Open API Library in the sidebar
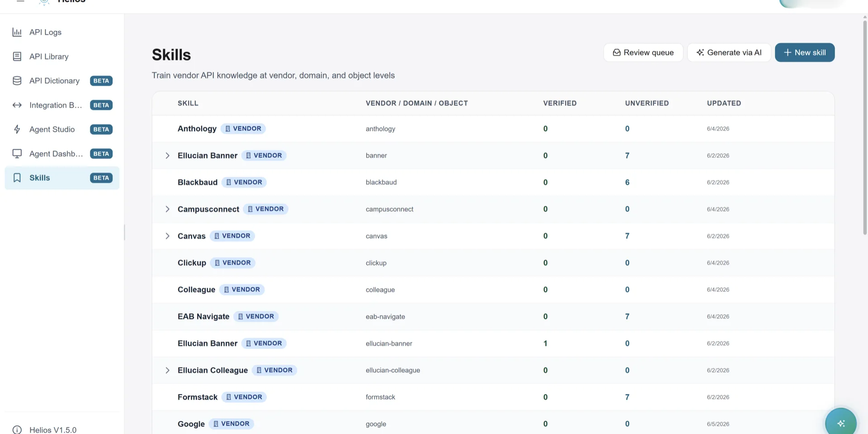 (x=62, y=57)
